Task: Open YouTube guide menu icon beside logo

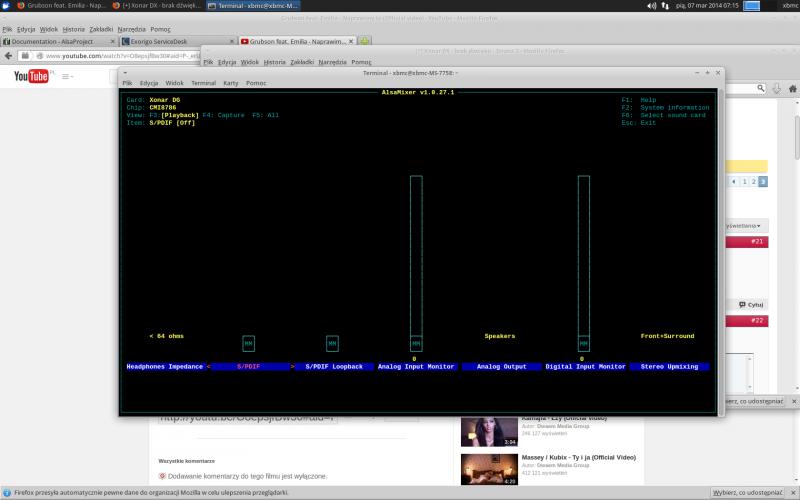Action: click(67, 76)
